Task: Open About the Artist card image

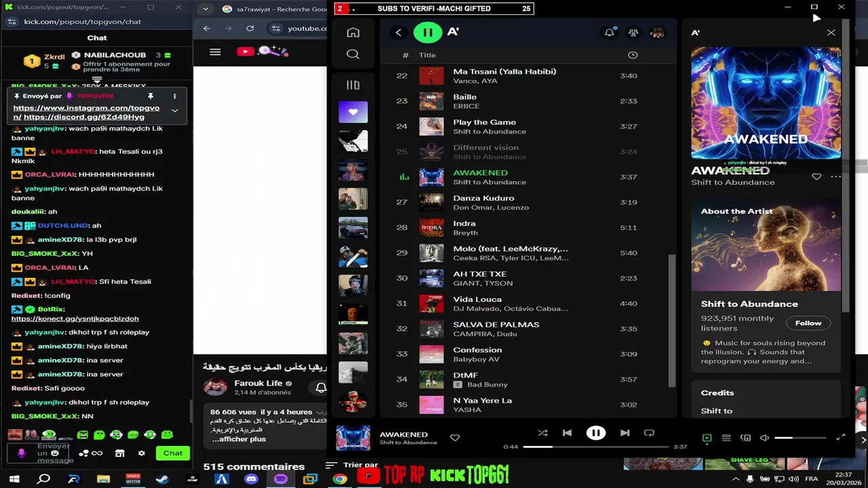Action: [x=766, y=246]
